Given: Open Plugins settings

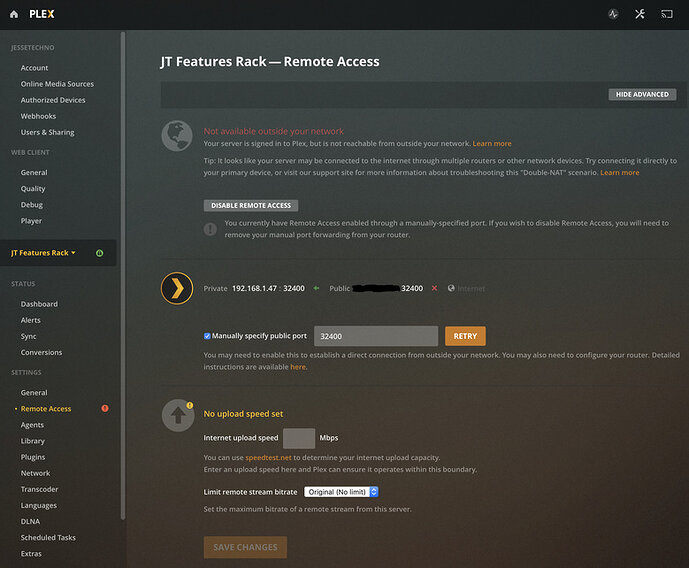Looking at the screenshot, I should click(33, 457).
